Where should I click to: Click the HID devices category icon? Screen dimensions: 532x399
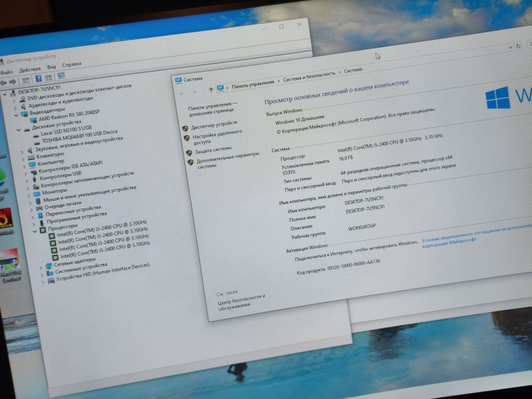51,281
